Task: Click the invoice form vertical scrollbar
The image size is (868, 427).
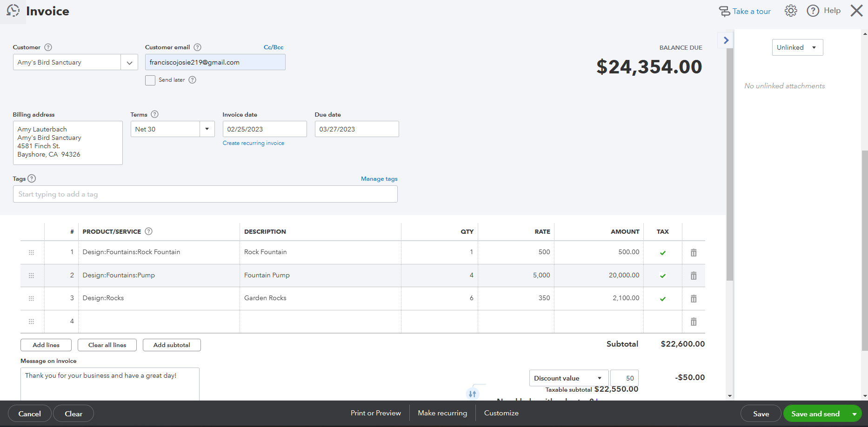Action: [x=729, y=164]
